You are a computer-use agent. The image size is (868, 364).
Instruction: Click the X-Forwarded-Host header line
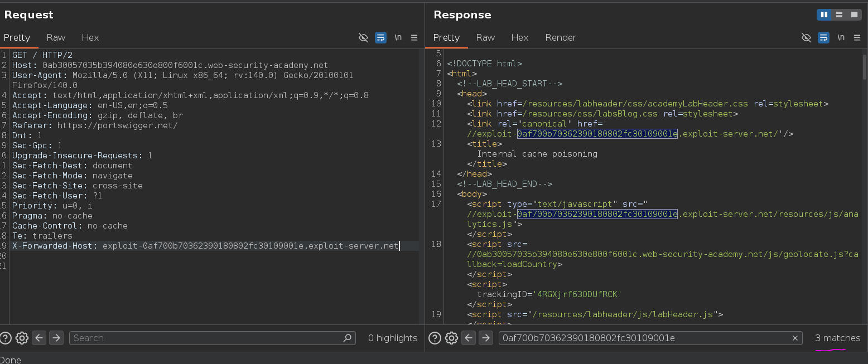(206, 246)
